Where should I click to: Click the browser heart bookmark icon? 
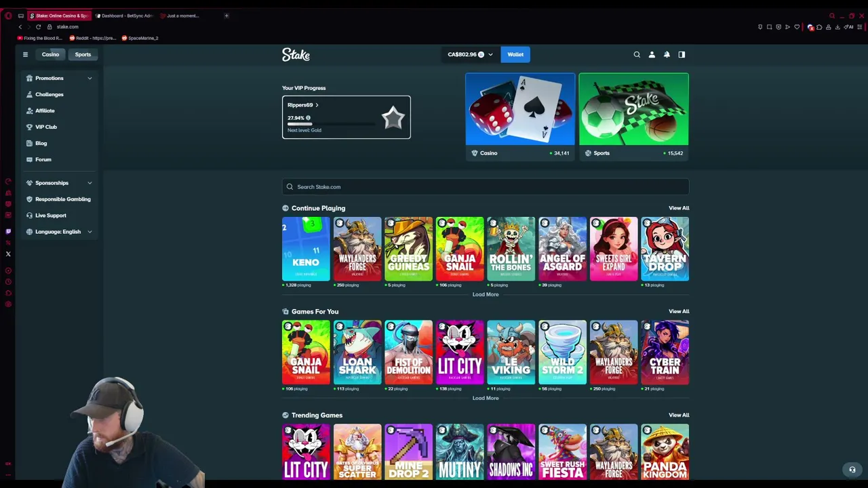(x=797, y=27)
